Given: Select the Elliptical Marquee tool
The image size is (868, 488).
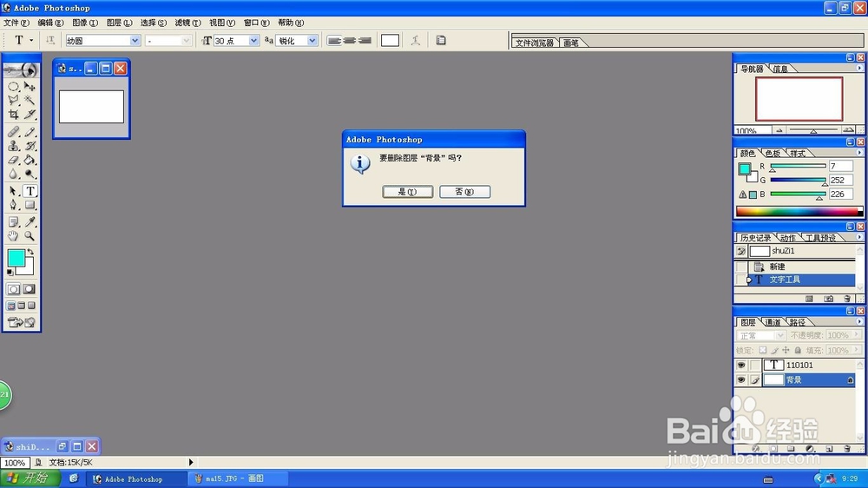Looking at the screenshot, I should 13,87.
